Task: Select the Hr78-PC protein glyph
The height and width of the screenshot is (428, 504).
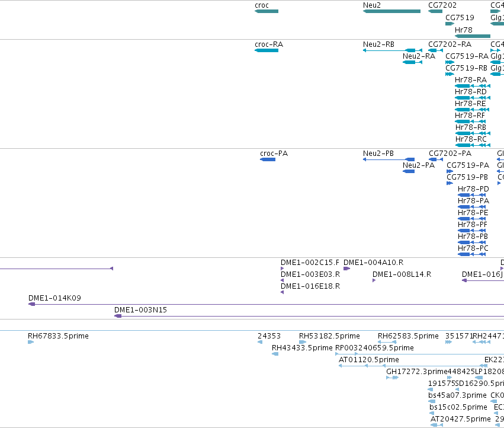Action: pos(471,254)
